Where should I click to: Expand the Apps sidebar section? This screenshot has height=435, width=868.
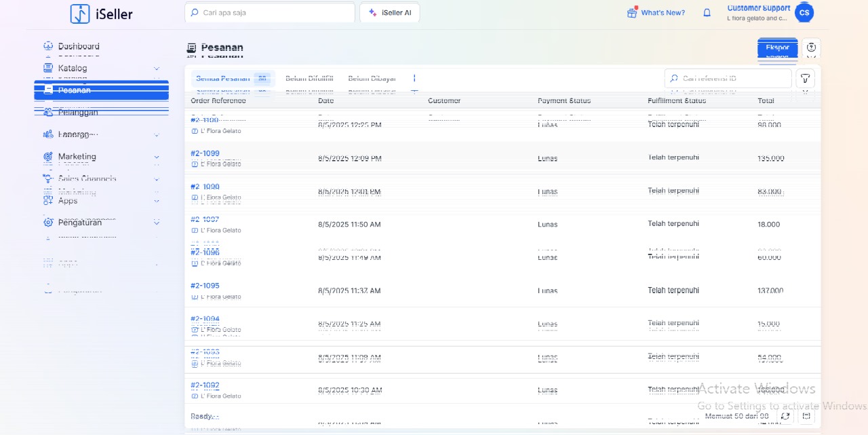[157, 201]
